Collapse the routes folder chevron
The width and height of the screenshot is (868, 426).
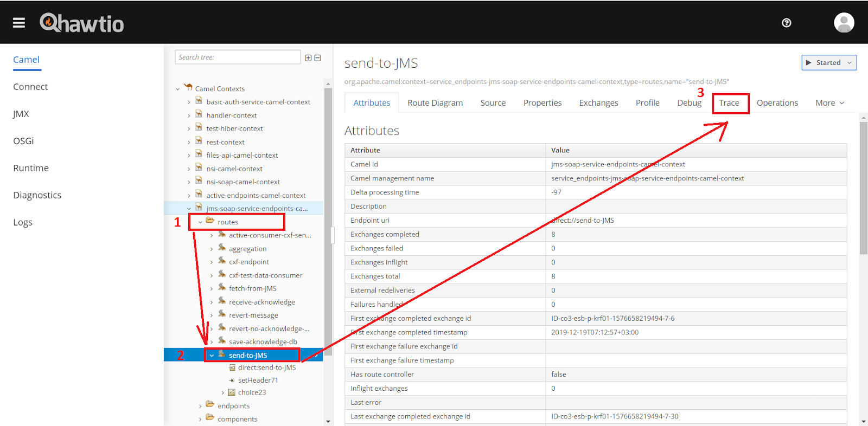(x=200, y=222)
